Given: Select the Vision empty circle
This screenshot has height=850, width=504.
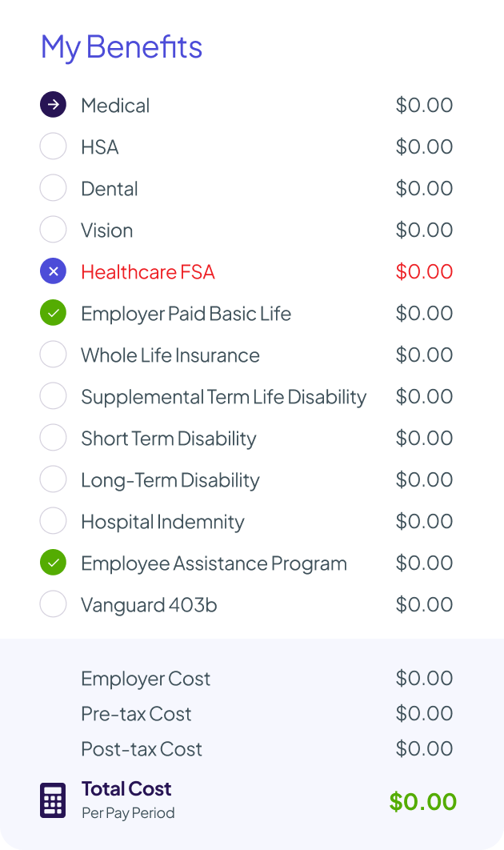Looking at the screenshot, I should tap(53, 231).
